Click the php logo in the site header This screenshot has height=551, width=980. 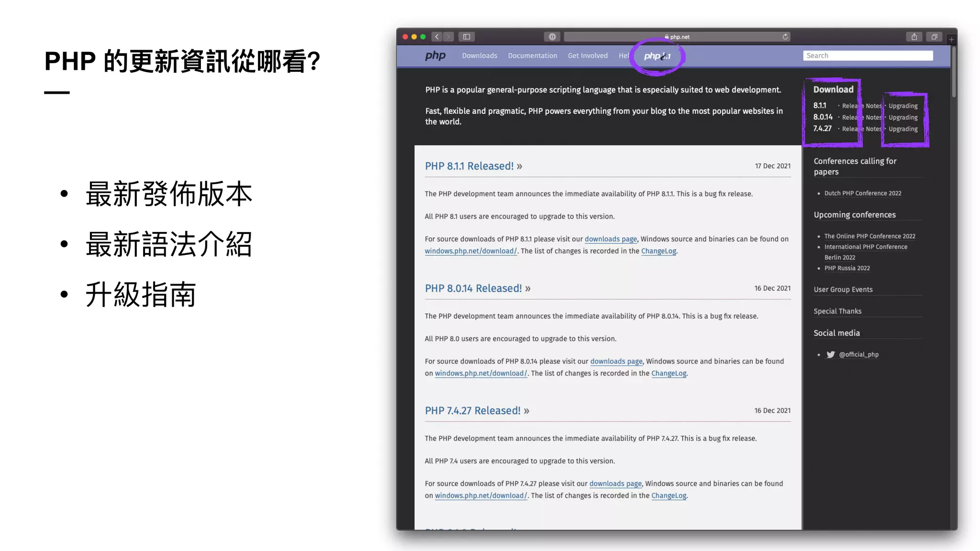(x=435, y=56)
